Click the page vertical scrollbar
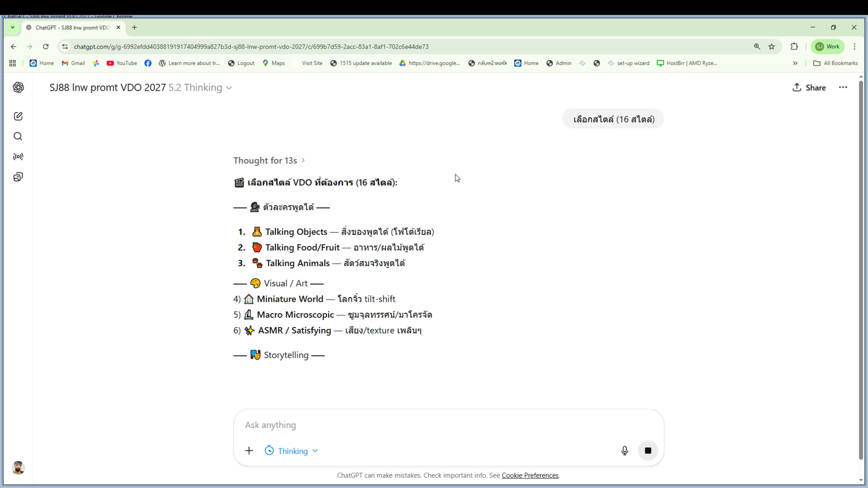The image size is (868, 488). [861, 271]
